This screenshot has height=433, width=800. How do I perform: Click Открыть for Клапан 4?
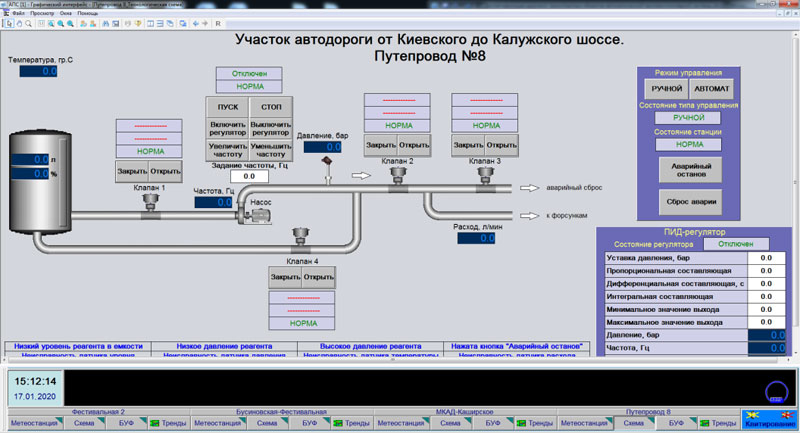(x=318, y=277)
